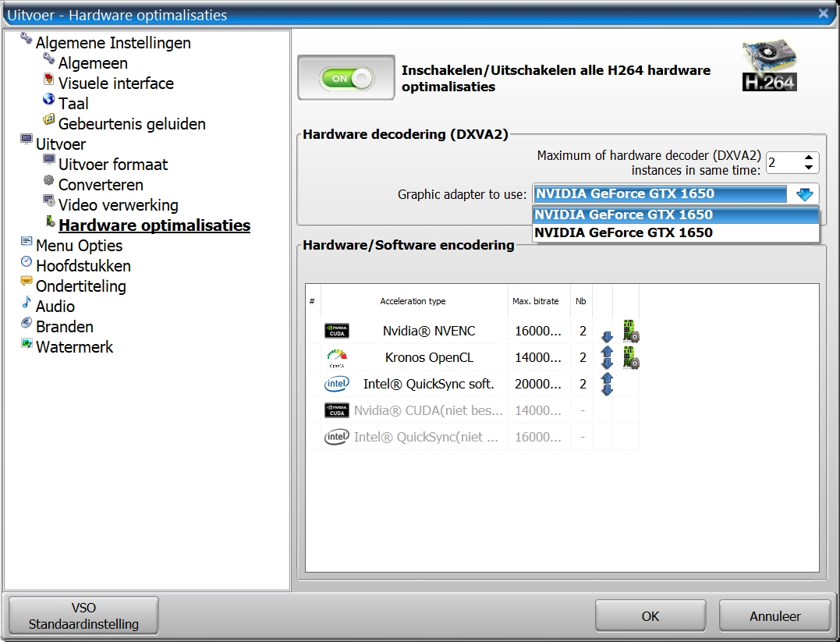Image resolution: width=840 pixels, height=642 pixels.
Task: Click the wrench icon beside Algemene Instellingen
Action: pos(26,38)
